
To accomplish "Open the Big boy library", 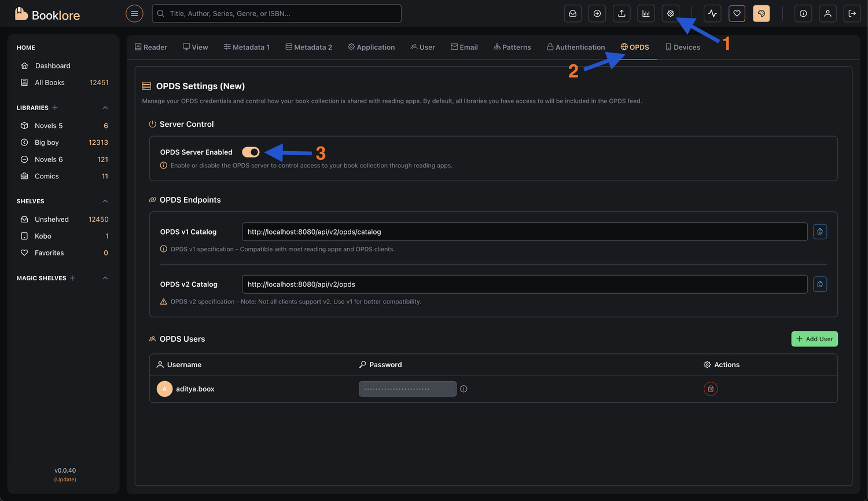I will coord(47,142).
